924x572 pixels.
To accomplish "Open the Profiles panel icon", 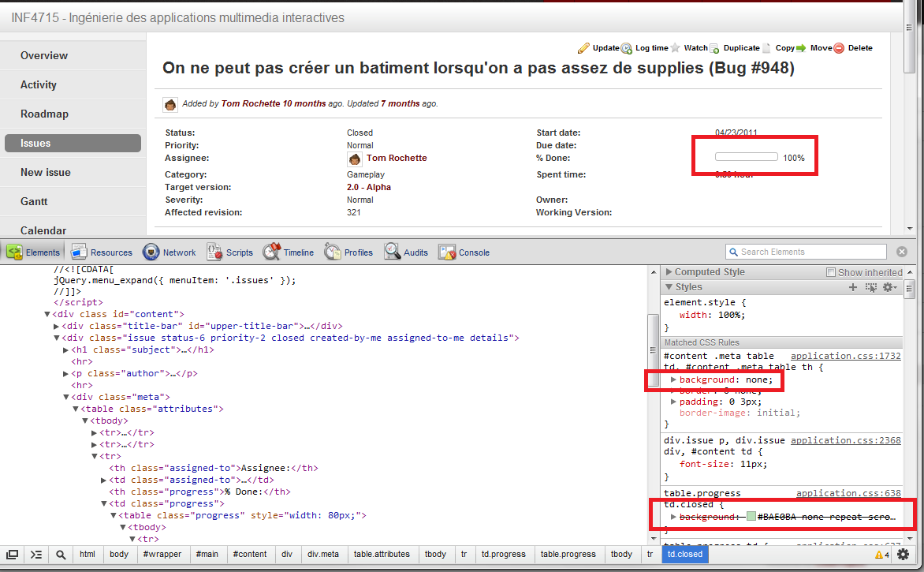I will 333,252.
